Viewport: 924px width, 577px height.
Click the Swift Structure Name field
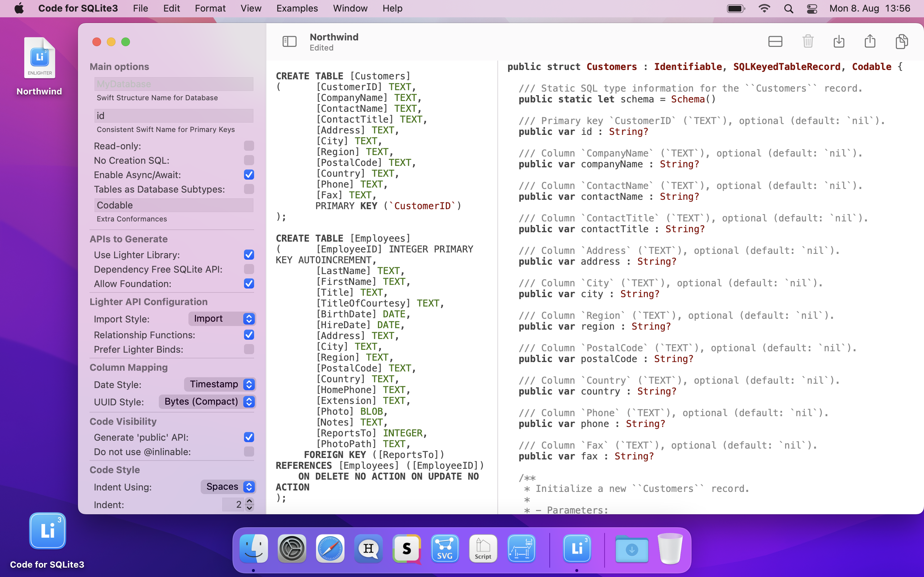174,84
